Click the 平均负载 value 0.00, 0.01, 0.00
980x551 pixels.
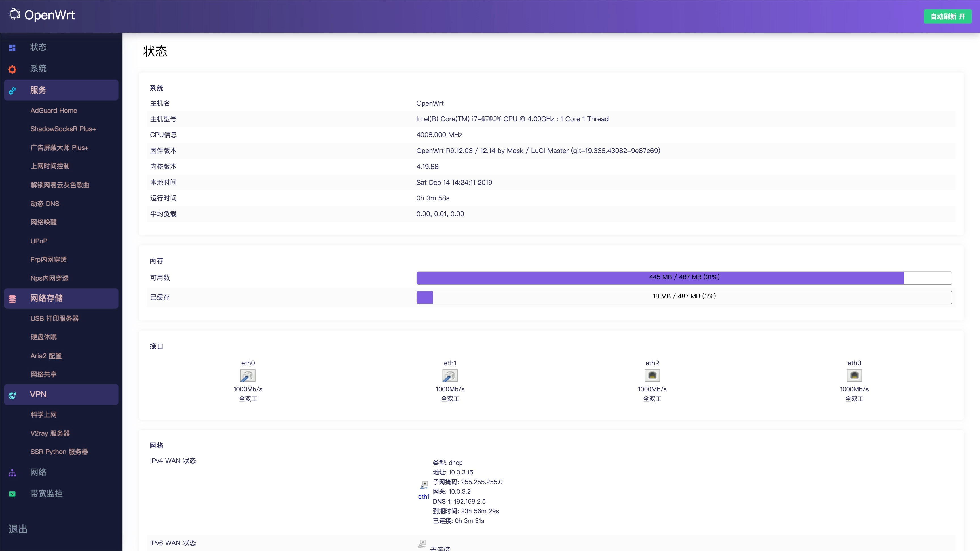[x=440, y=214]
